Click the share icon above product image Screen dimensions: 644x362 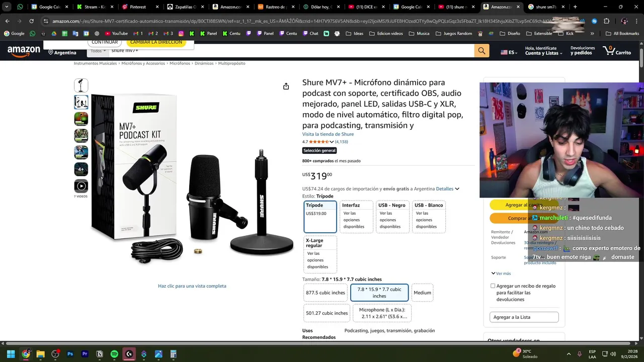286,86
